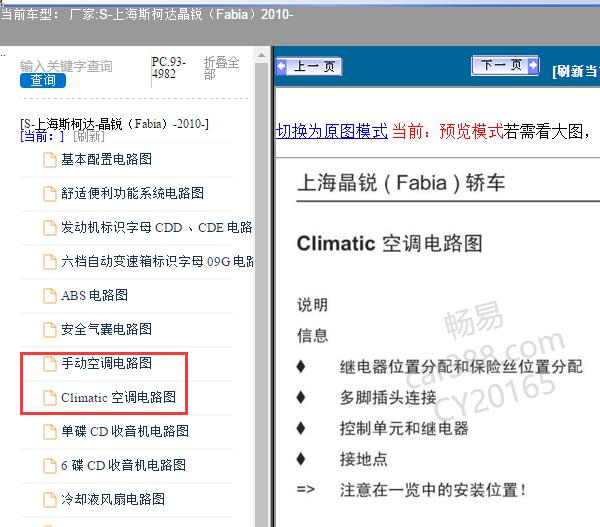Screen dimensions: 600x527
Task: Click 注意在一览中的安装位置! text
Action: (433, 489)
